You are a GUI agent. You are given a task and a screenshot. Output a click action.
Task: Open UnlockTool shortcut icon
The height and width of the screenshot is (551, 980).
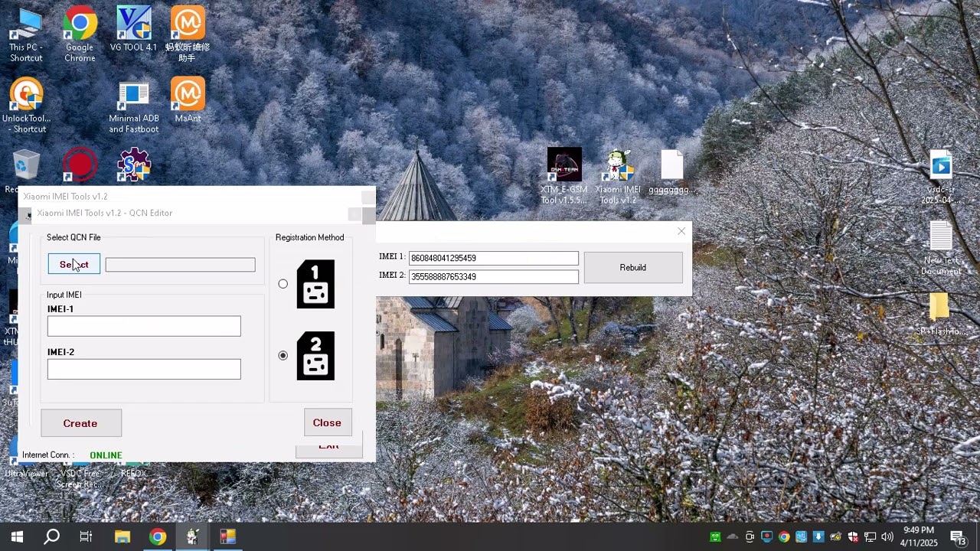tap(26, 105)
